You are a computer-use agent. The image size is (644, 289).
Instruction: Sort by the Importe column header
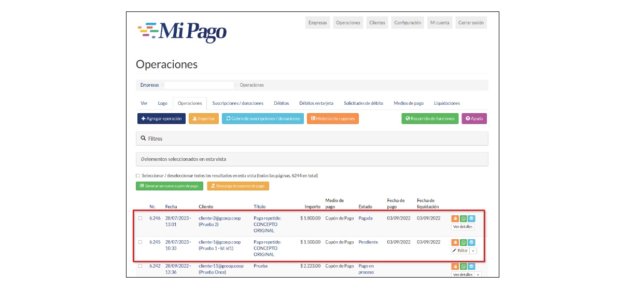click(x=312, y=207)
